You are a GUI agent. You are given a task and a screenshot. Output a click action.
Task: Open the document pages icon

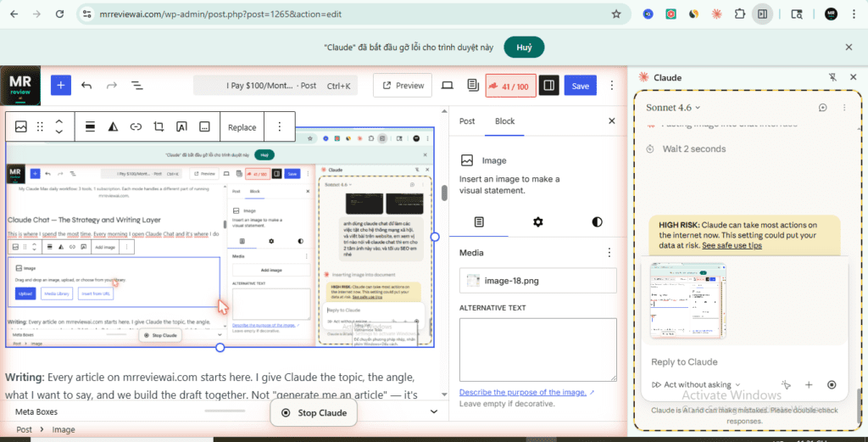[473, 86]
